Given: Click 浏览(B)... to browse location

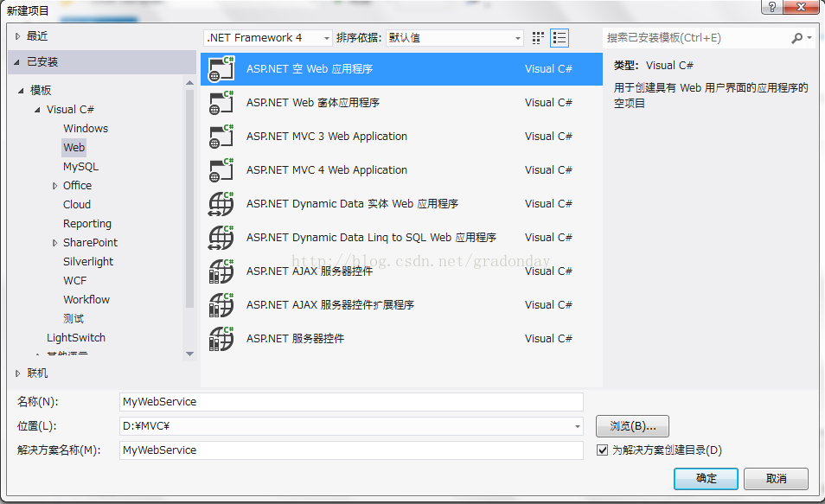Looking at the screenshot, I should [x=632, y=426].
